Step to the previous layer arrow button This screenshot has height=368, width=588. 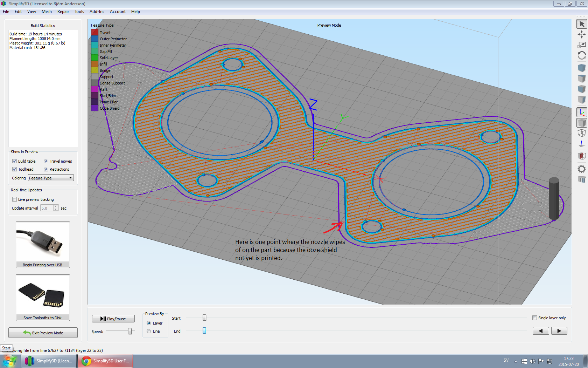point(541,331)
